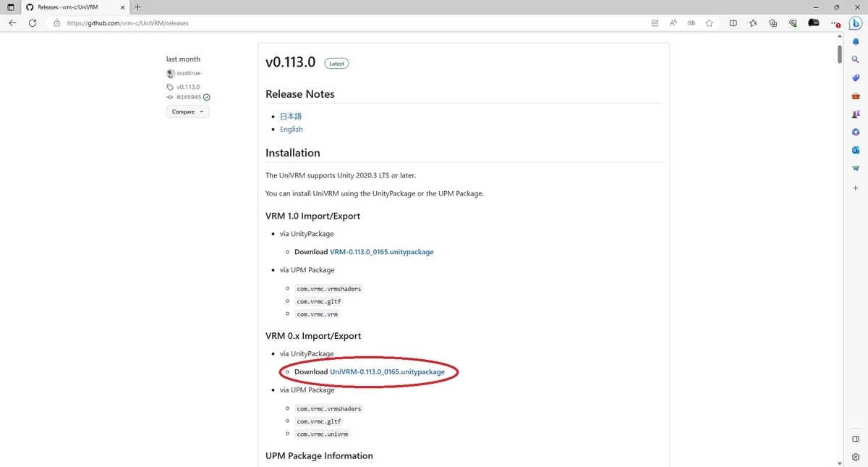Open the apps available icon in address bar
The height and width of the screenshot is (467, 868).
tap(655, 23)
